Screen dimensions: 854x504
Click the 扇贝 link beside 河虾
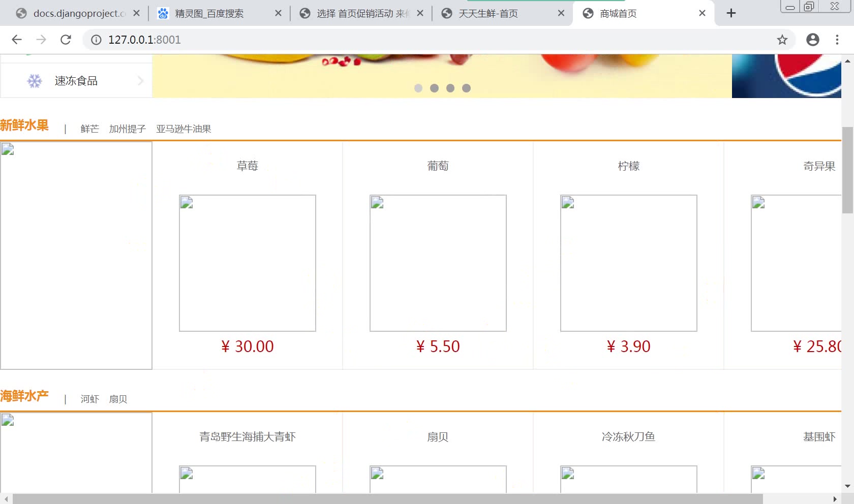point(118,399)
